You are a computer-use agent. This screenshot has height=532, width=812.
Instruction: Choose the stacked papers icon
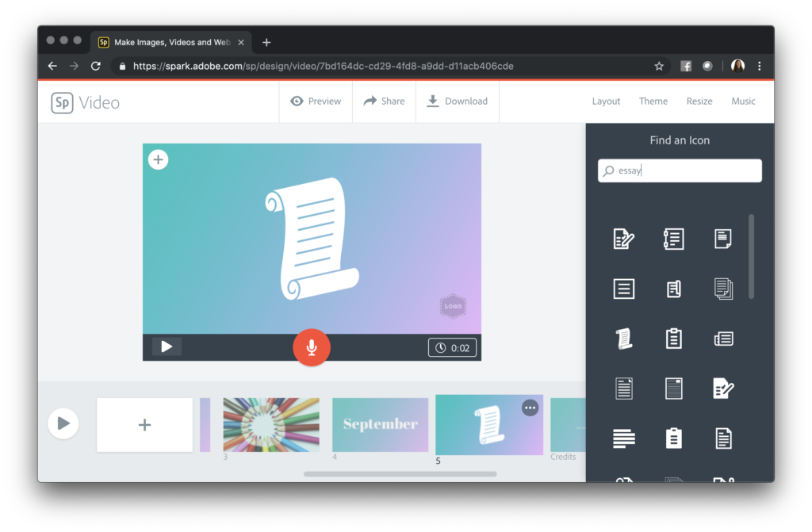pyautogui.click(x=722, y=289)
